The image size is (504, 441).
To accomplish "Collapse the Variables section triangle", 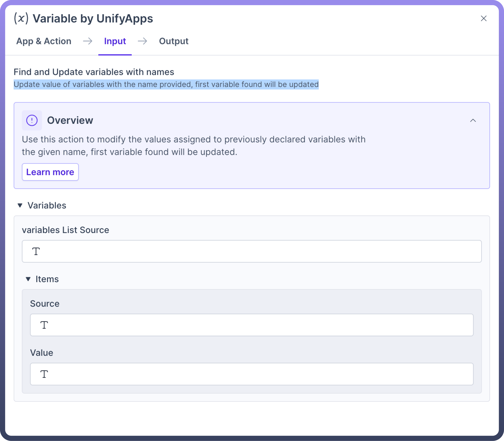I will pos(20,205).
